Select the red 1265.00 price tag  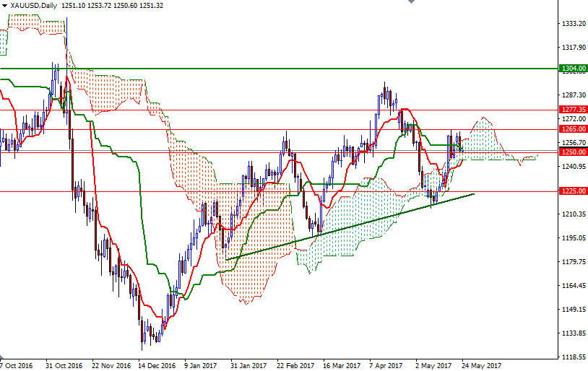tap(572, 129)
